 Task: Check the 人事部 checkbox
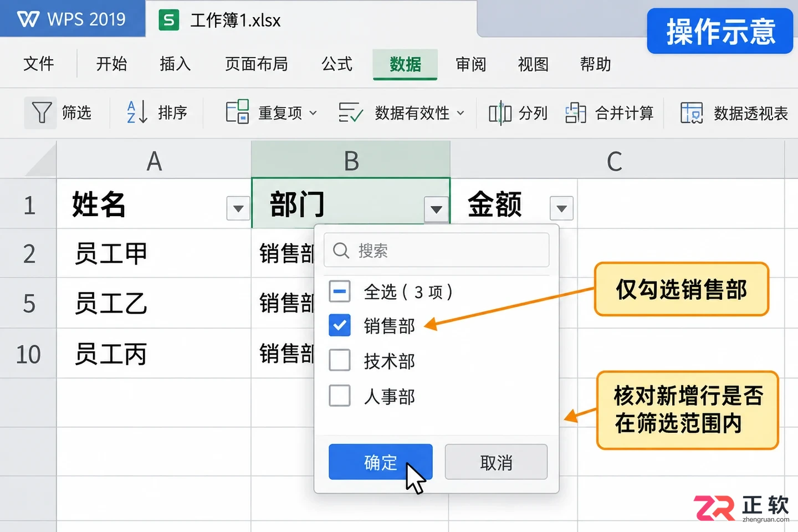pyautogui.click(x=340, y=396)
